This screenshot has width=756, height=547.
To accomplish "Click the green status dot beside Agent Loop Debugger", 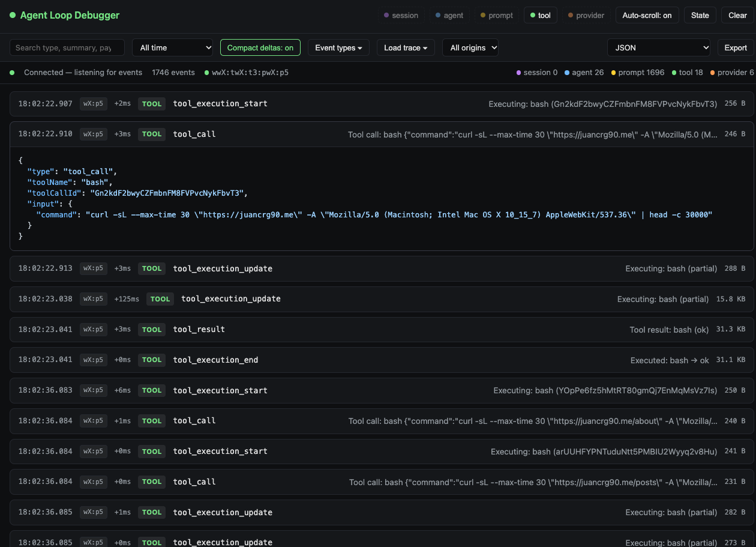I will (x=13, y=15).
